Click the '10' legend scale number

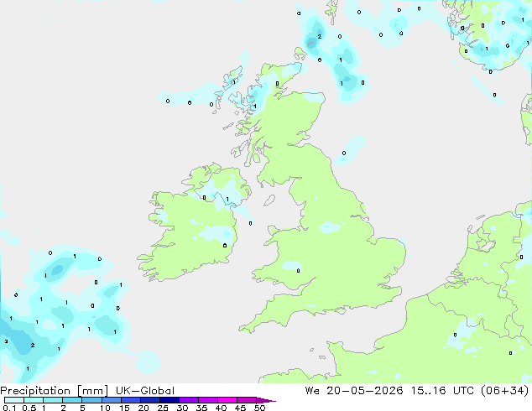point(105,408)
